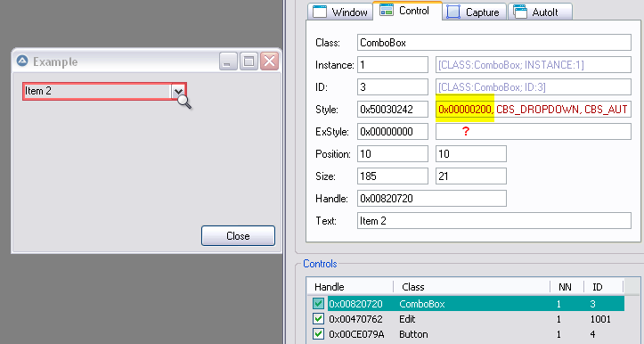
Task: Click the AutoIt tab icon
Action: (x=520, y=12)
